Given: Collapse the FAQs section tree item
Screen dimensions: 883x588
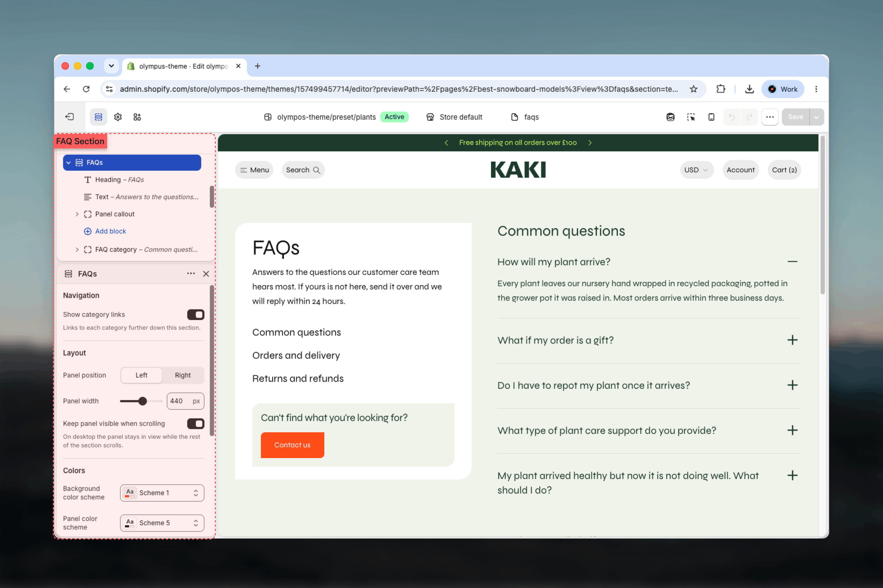Looking at the screenshot, I should pyautogui.click(x=68, y=163).
